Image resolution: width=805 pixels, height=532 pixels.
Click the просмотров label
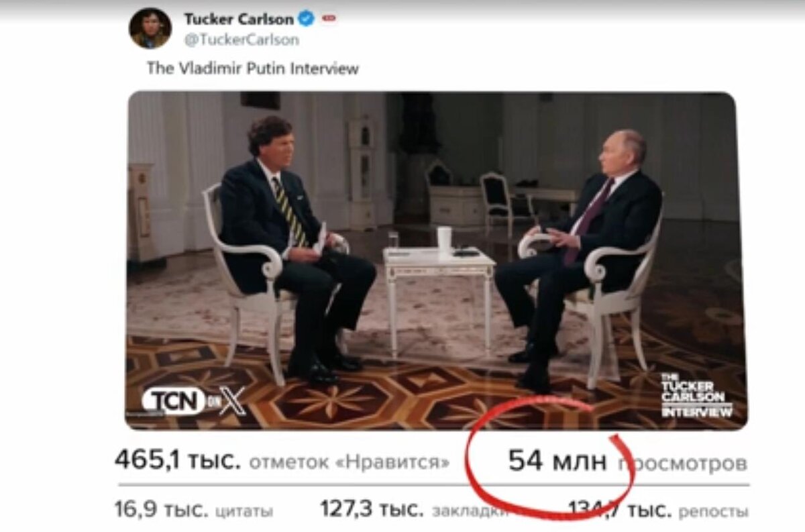pos(682,464)
